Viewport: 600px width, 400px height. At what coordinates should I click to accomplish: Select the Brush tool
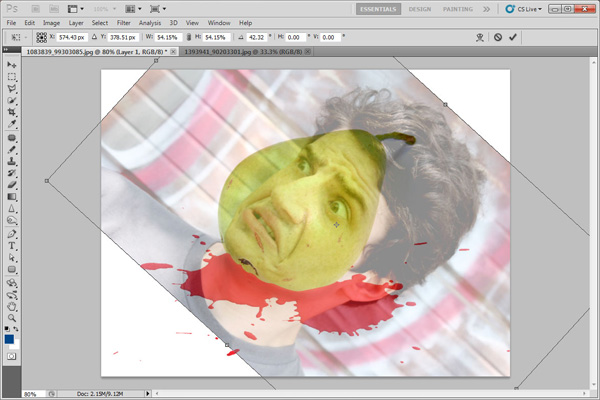coord(12,149)
